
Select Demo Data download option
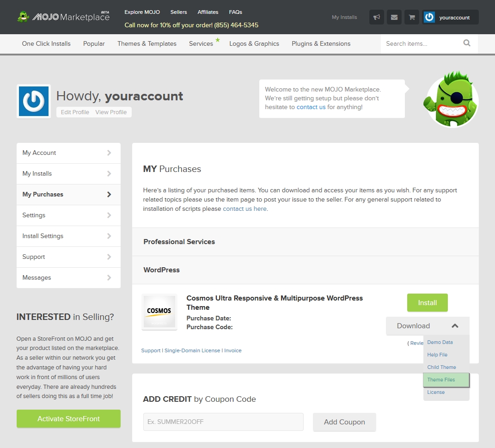[440, 342]
